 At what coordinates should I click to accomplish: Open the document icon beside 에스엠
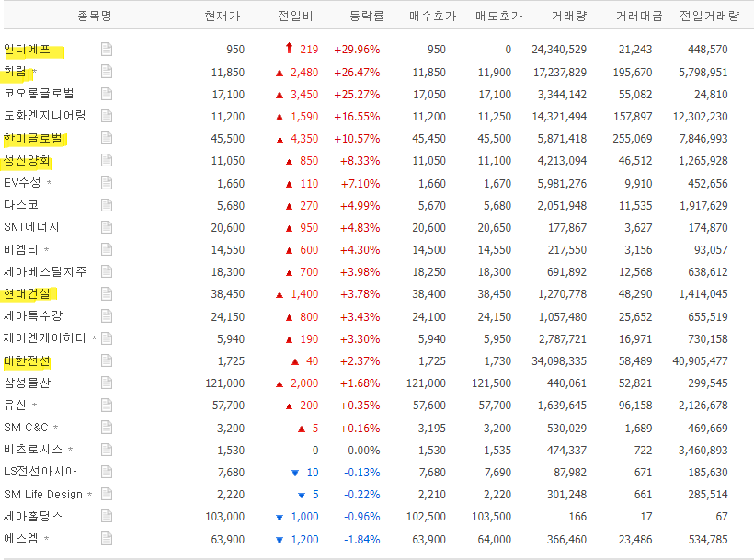(107, 538)
